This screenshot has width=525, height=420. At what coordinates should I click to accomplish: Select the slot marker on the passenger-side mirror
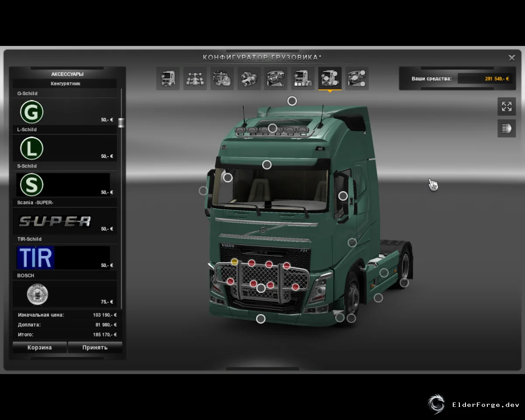[x=203, y=191]
